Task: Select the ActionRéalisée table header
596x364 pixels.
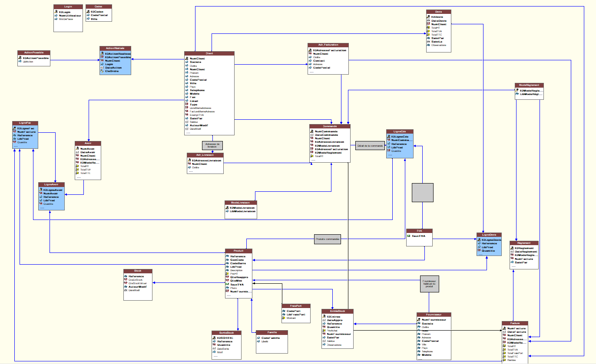Action: coord(115,48)
